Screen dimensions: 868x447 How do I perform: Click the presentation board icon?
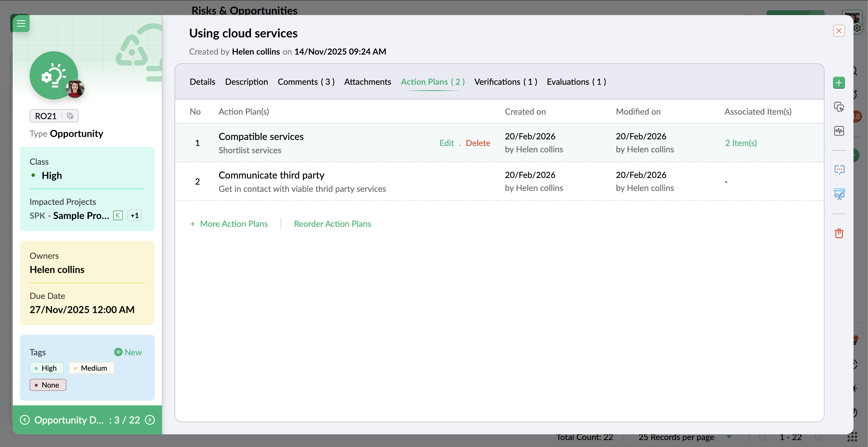click(x=839, y=194)
